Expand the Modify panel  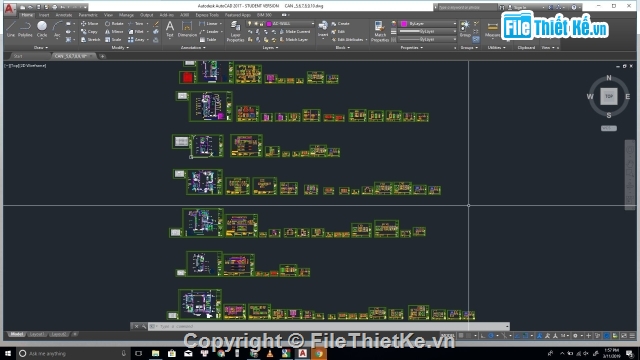pyautogui.click(x=120, y=48)
